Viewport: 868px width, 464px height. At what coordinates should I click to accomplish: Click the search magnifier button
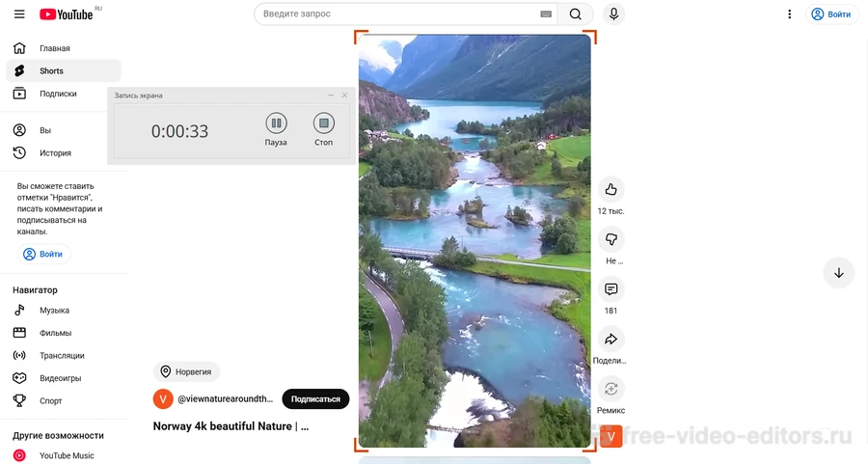[576, 14]
